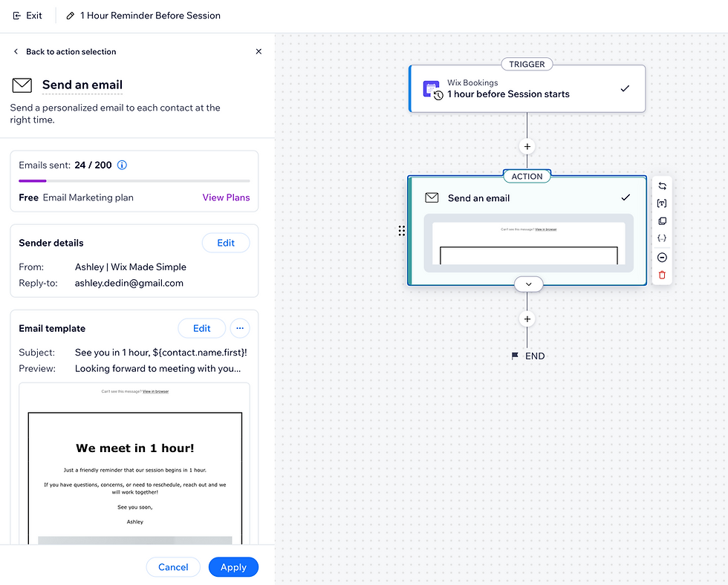Click the pencil icon to rename automation

(70, 16)
